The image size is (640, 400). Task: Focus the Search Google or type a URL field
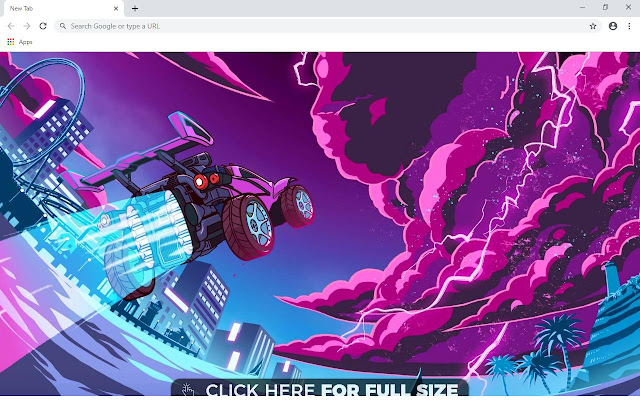328,26
